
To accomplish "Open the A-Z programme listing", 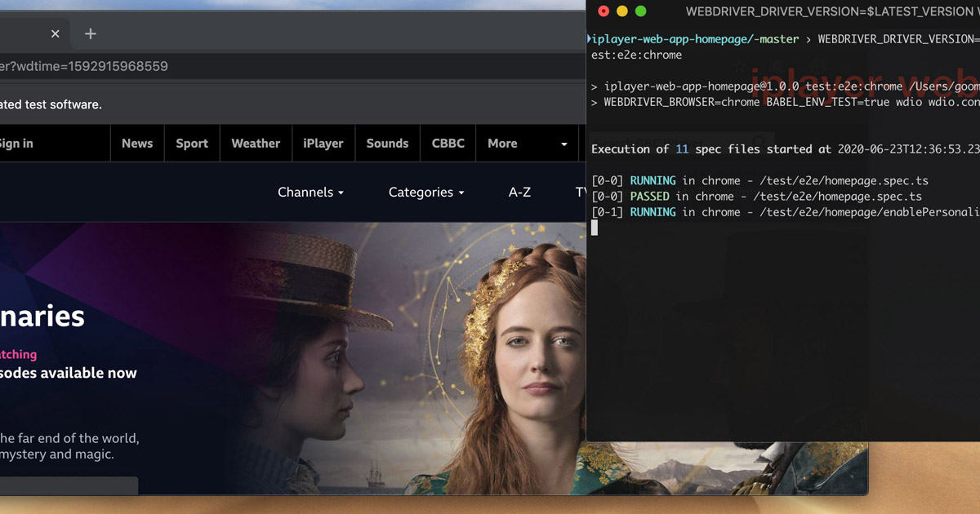I will tap(519, 193).
